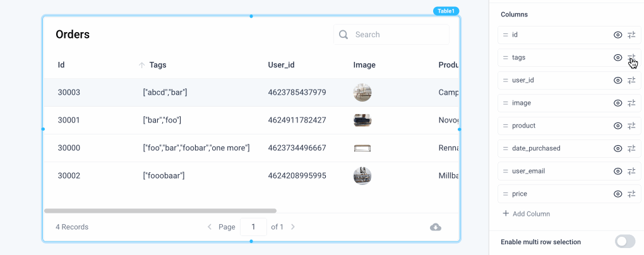
Task: Click the magnifier icon in search box
Action: coord(343,35)
